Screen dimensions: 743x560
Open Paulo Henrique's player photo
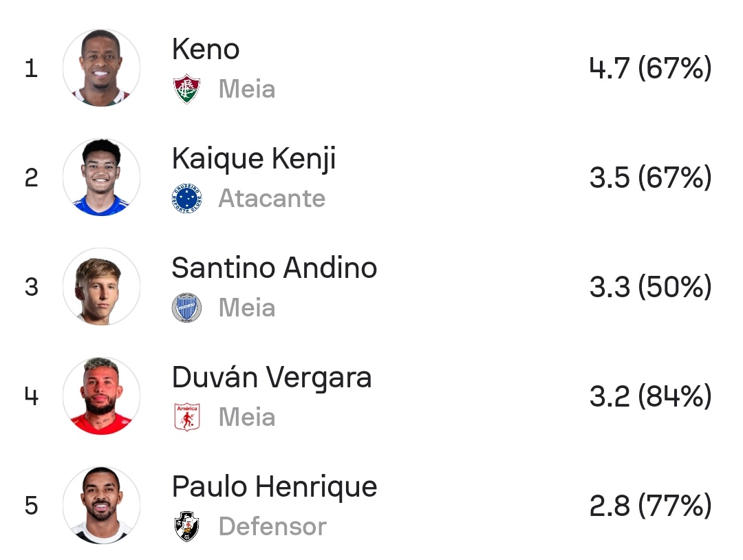click(x=101, y=506)
